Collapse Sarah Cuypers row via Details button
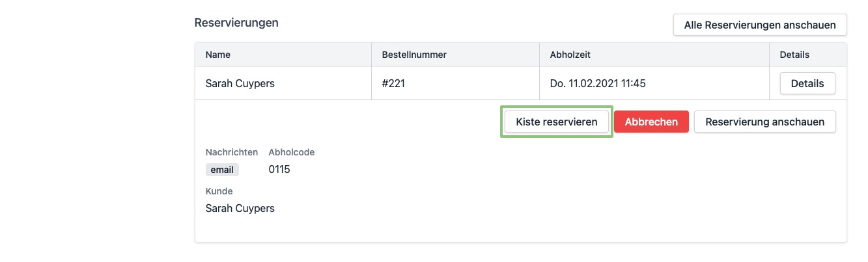Image resolution: width=868 pixels, height=262 pixels. (x=807, y=83)
